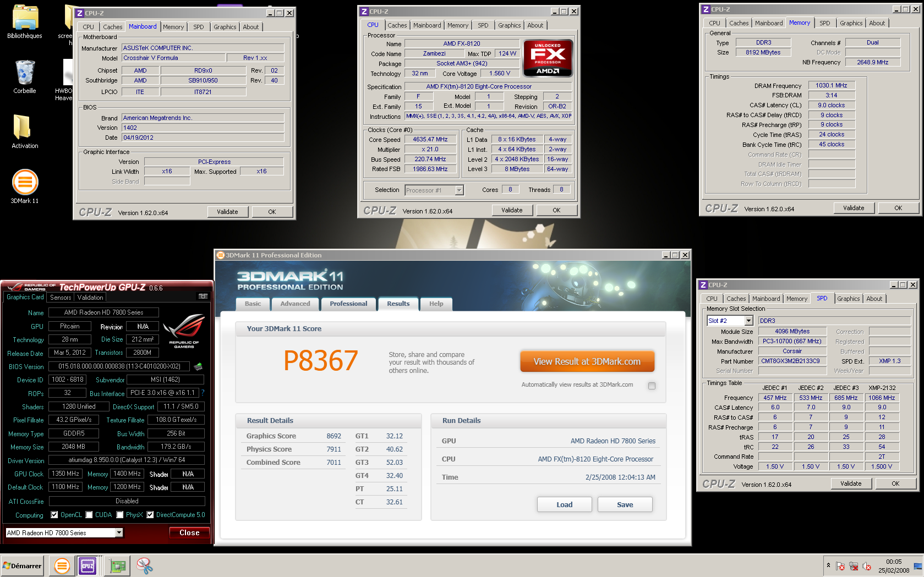924x577 pixels.
Task: Click the AMD FX processor logo
Action: [548, 58]
